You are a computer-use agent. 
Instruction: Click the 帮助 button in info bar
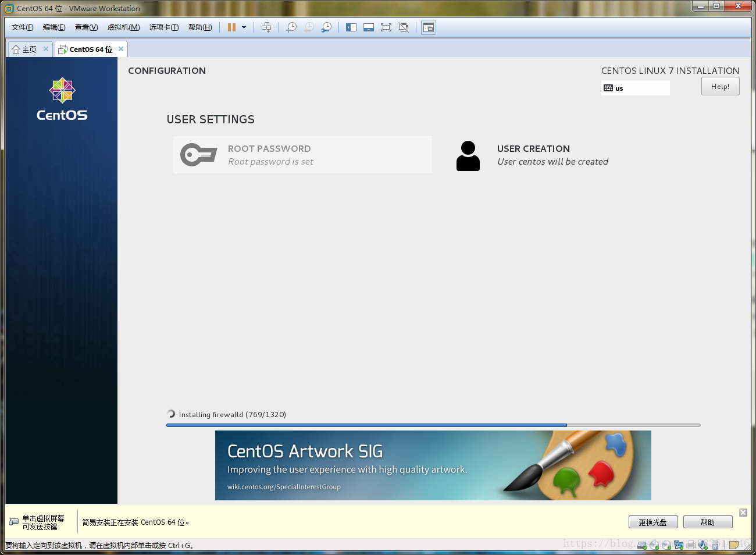pyautogui.click(x=708, y=522)
